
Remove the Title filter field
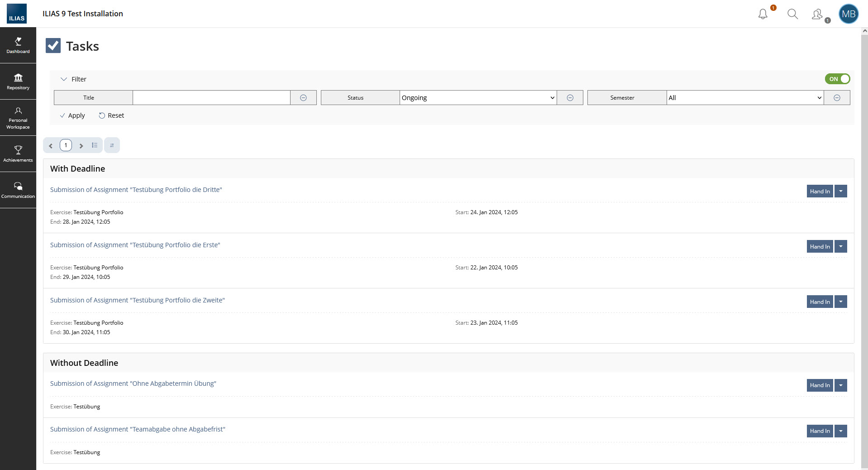[303, 98]
